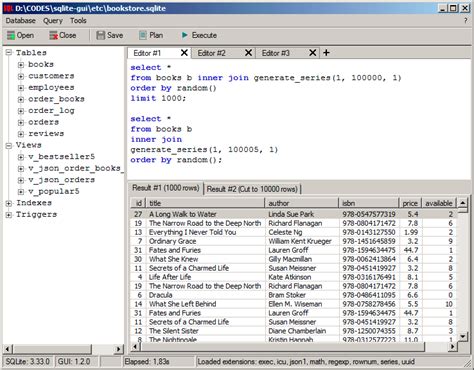Click the question mark help icon
The width and height of the screenshot is (474, 370).
(466, 21)
